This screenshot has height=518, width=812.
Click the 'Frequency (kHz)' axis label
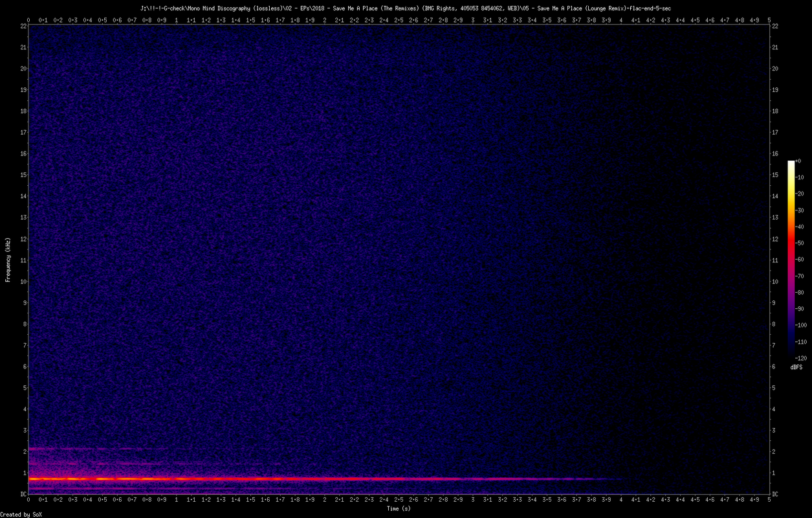tap(8, 259)
